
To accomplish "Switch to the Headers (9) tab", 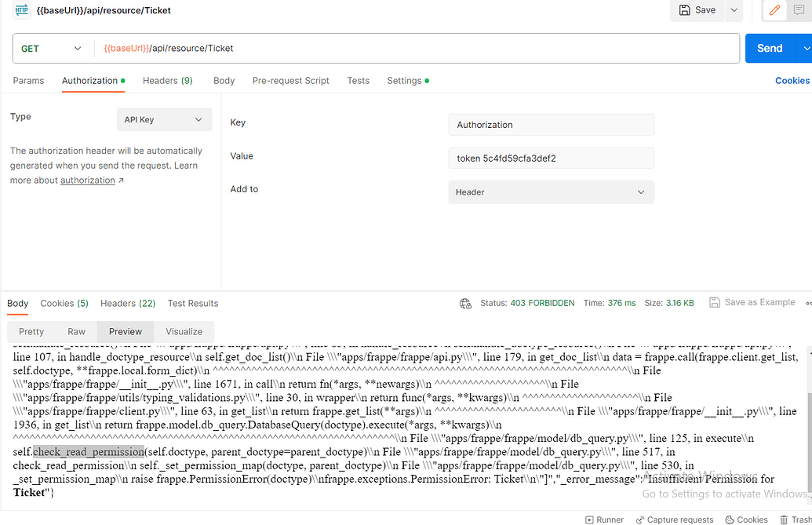I will (167, 80).
